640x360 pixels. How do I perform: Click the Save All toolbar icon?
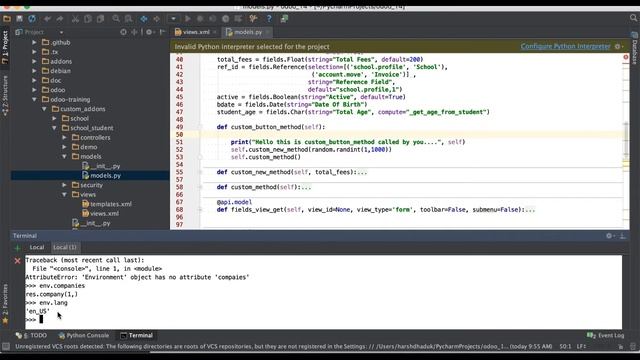click(x=19, y=19)
